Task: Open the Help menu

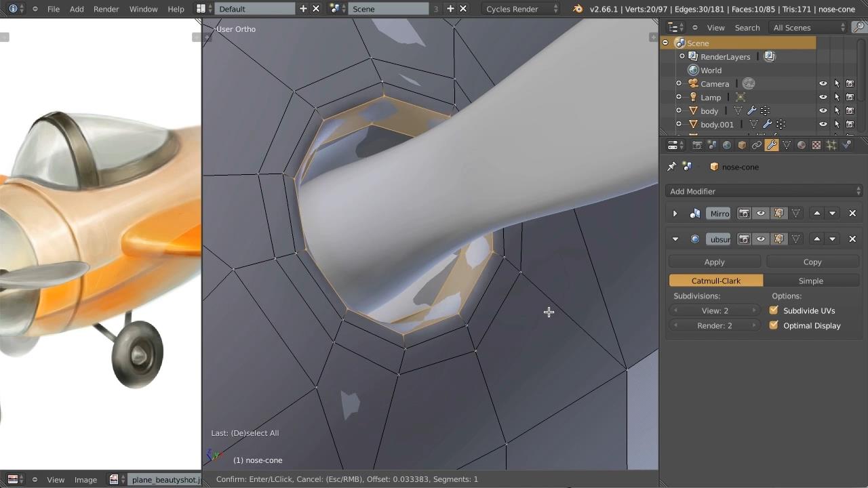Action: click(176, 9)
